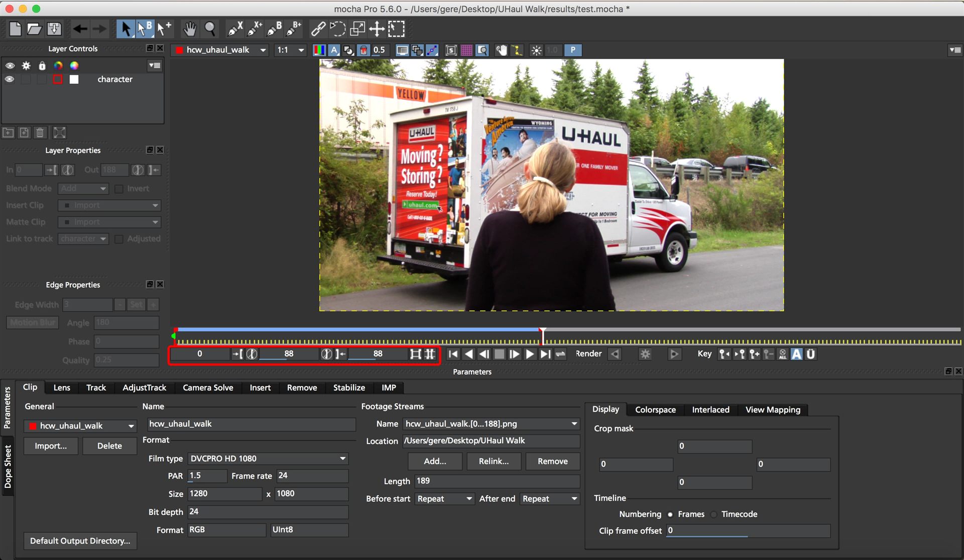The width and height of the screenshot is (964, 560).
Task: Toggle Autokey A button
Action: tap(797, 354)
